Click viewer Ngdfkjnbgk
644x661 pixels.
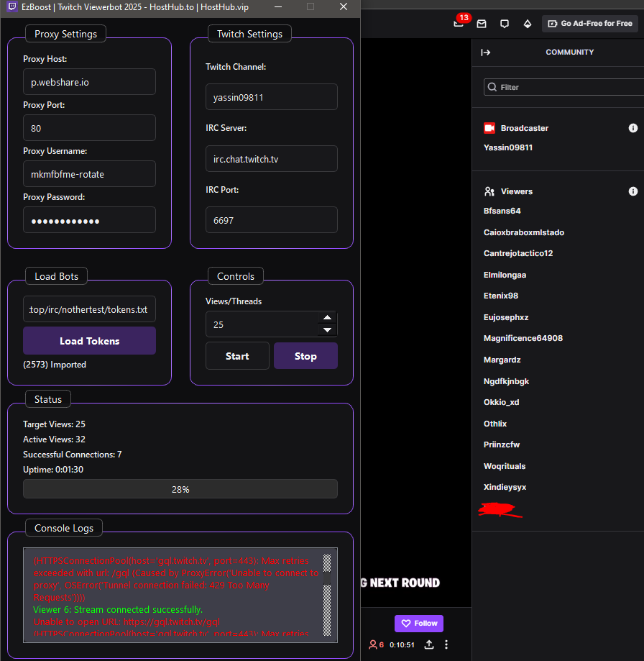tap(506, 381)
